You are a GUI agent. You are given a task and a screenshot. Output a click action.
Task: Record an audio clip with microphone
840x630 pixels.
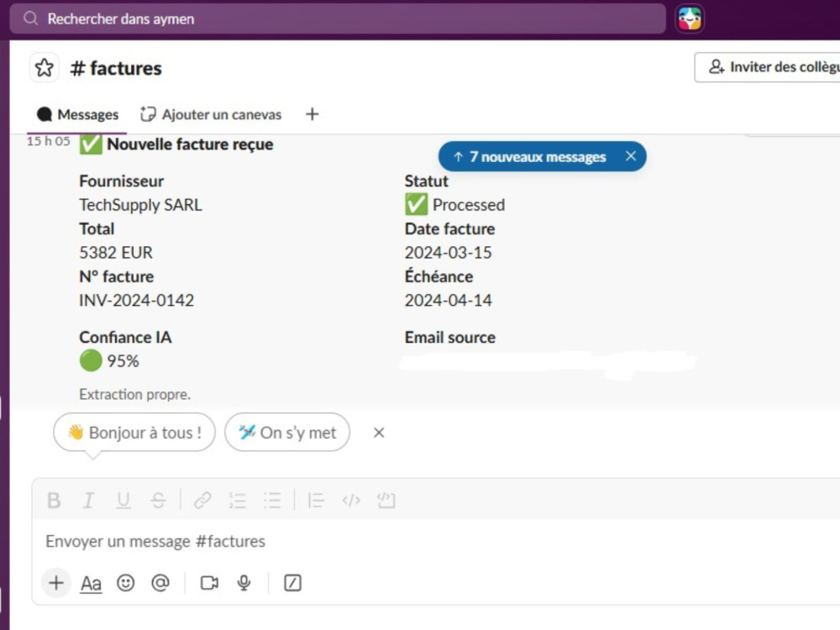(x=244, y=583)
